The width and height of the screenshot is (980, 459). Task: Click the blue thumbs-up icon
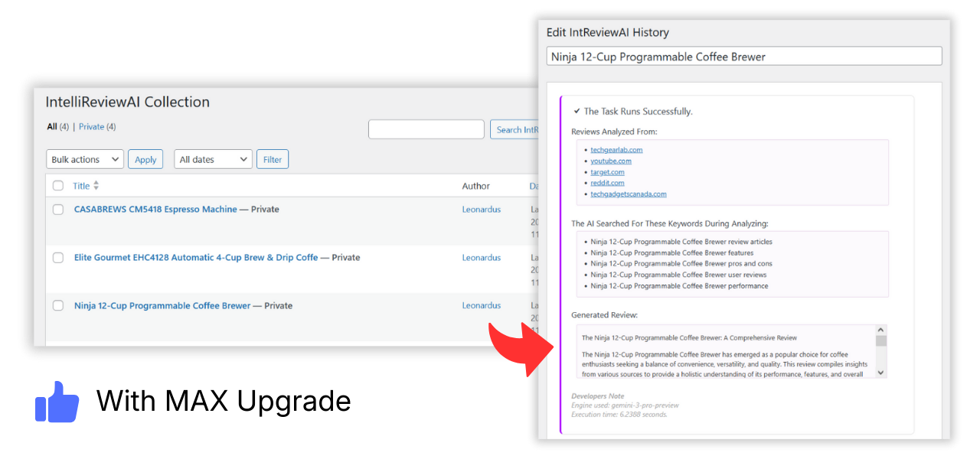click(x=57, y=402)
